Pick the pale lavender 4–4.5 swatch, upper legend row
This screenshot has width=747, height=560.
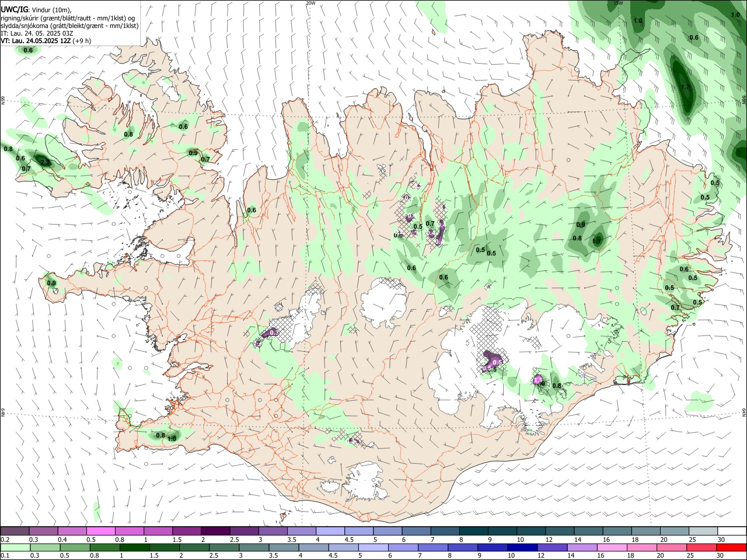(x=330, y=531)
